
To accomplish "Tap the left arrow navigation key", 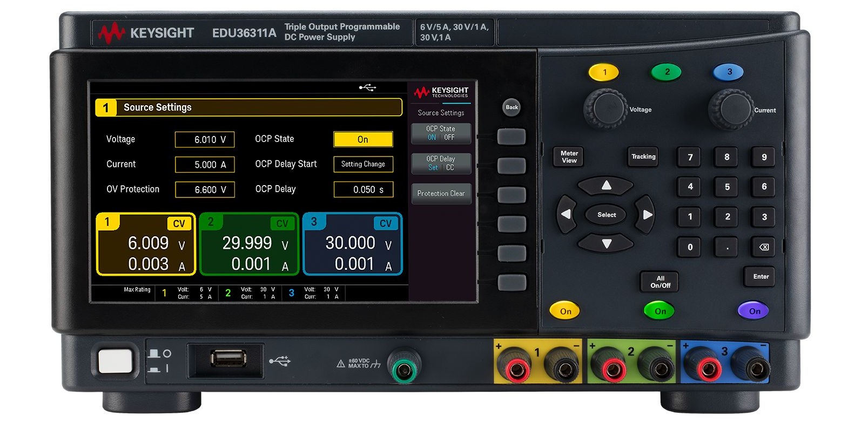I will pos(566,214).
